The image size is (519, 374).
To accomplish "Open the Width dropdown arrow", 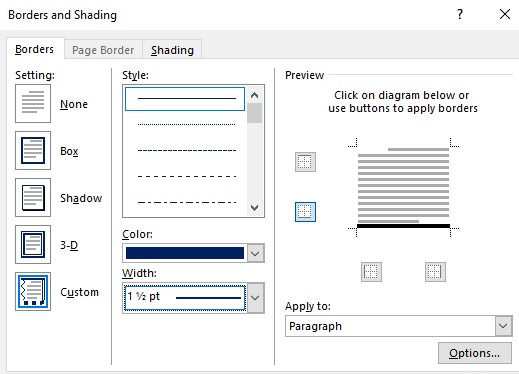I will pyautogui.click(x=255, y=298).
